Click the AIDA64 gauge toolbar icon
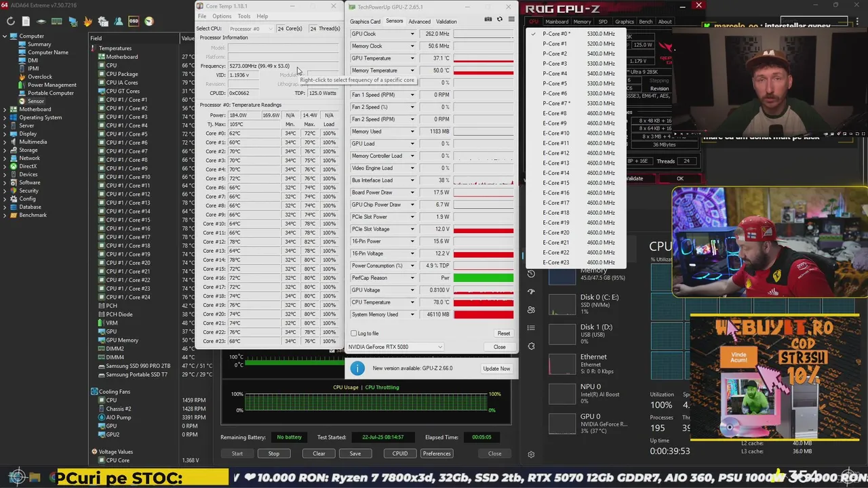Screen dimensions: 868x488 [x=149, y=21]
